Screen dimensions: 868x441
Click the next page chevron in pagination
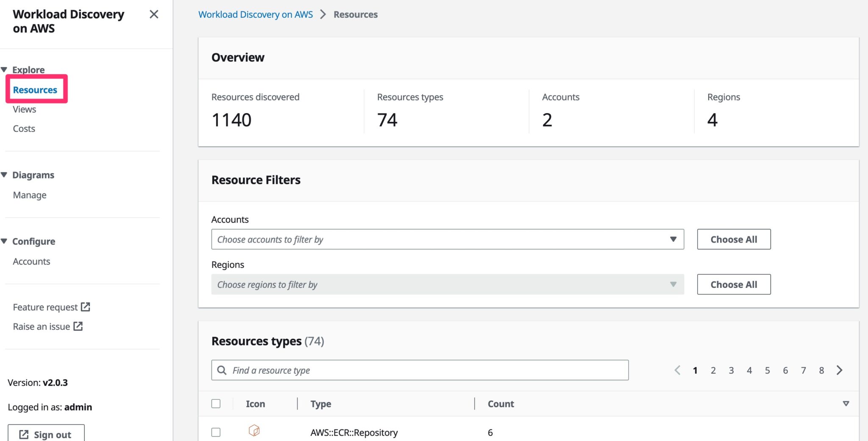840,370
